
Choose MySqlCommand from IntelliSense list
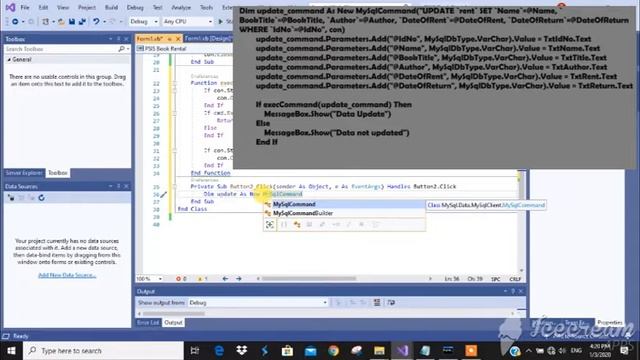pos(344,204)
